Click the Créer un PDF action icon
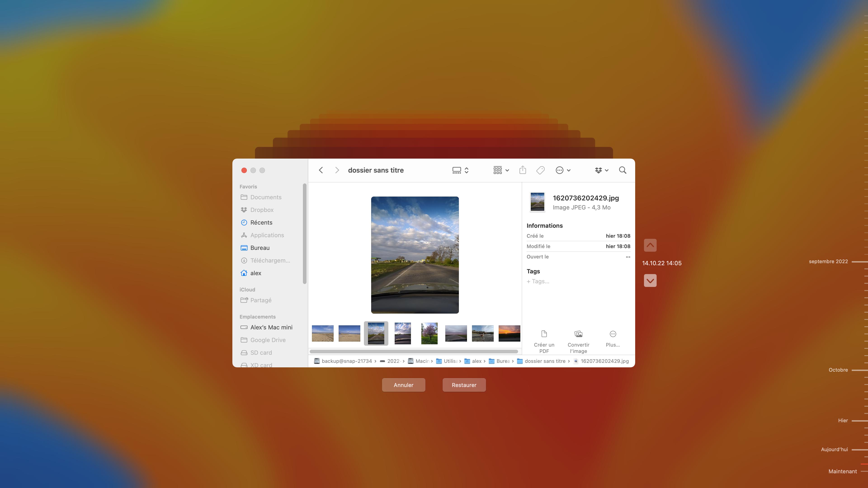The image size is (868, 488). point(544,334)
